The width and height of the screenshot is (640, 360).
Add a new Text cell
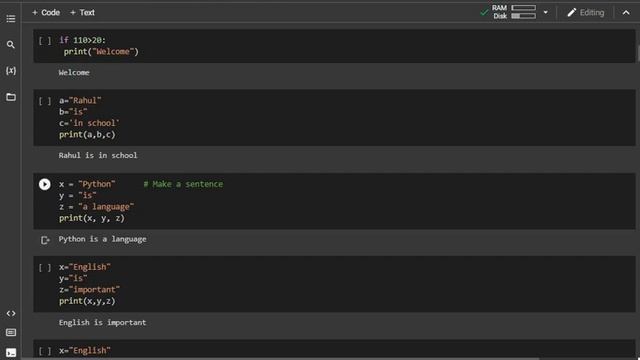point(82,13)
